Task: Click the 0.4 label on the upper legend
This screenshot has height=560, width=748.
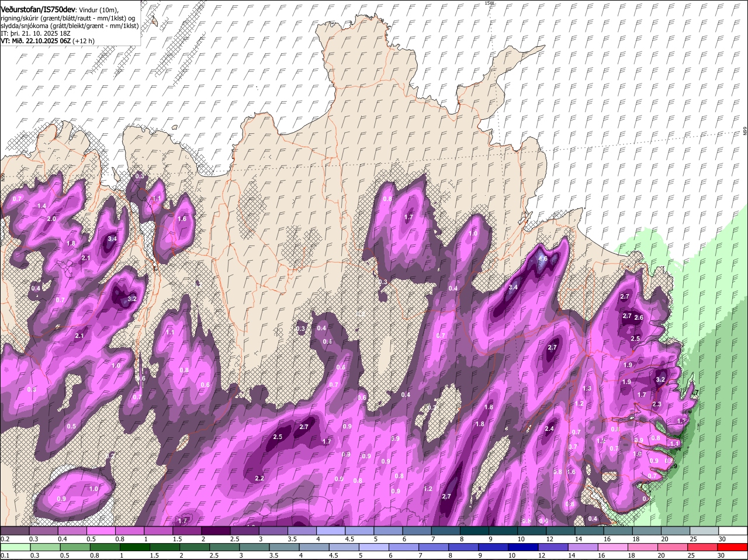Action: point(63,539)
